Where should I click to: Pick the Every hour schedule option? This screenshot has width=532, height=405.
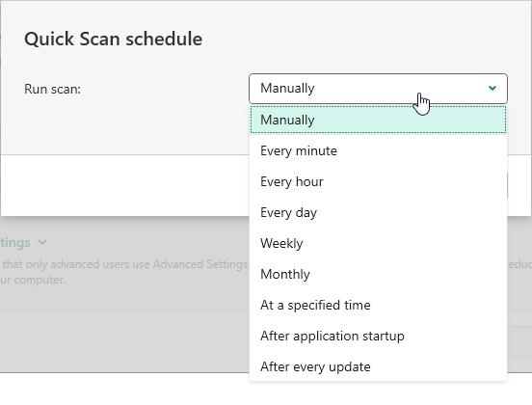tap(378, 181)
